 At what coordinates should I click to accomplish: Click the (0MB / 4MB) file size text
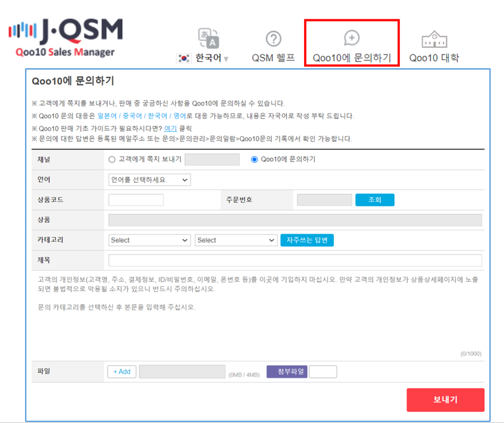point(244,375)
